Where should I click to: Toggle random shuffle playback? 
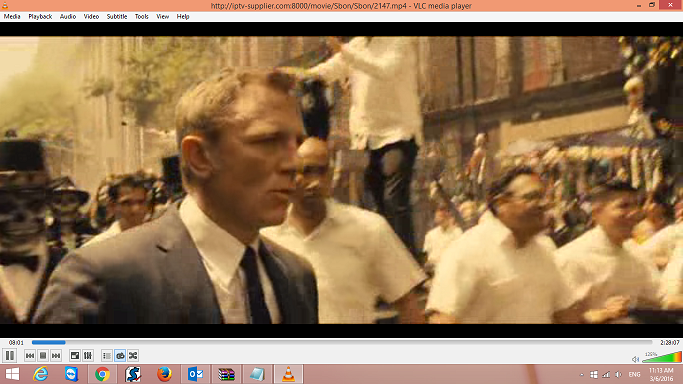[x=133, y=356]
